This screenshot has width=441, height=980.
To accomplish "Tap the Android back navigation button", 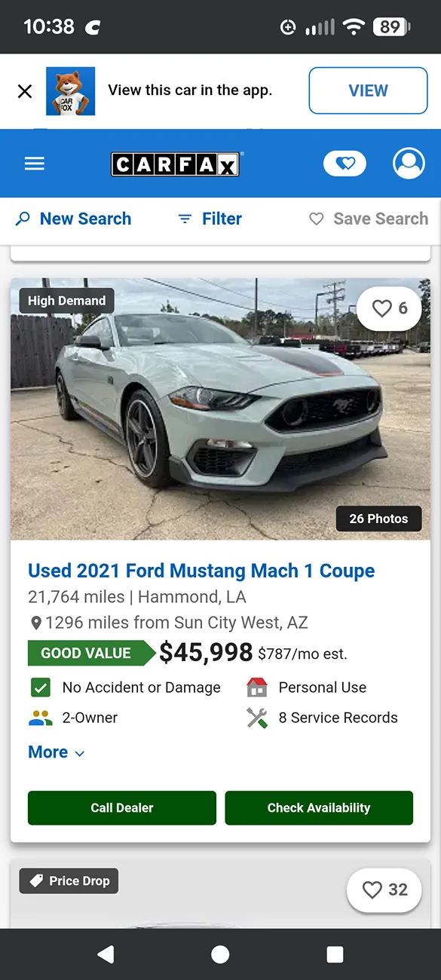I will [x=106, y=954].
